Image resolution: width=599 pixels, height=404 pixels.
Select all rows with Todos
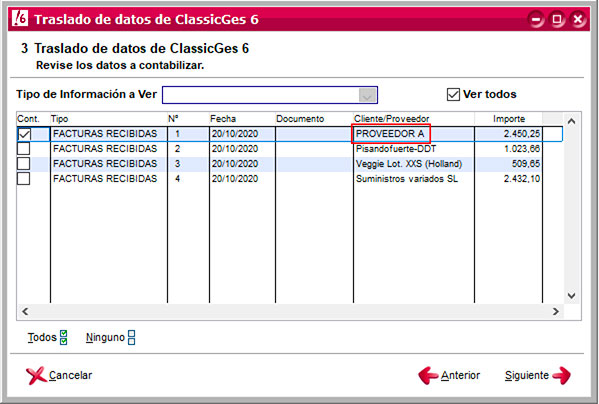click(x=47, y=337)
